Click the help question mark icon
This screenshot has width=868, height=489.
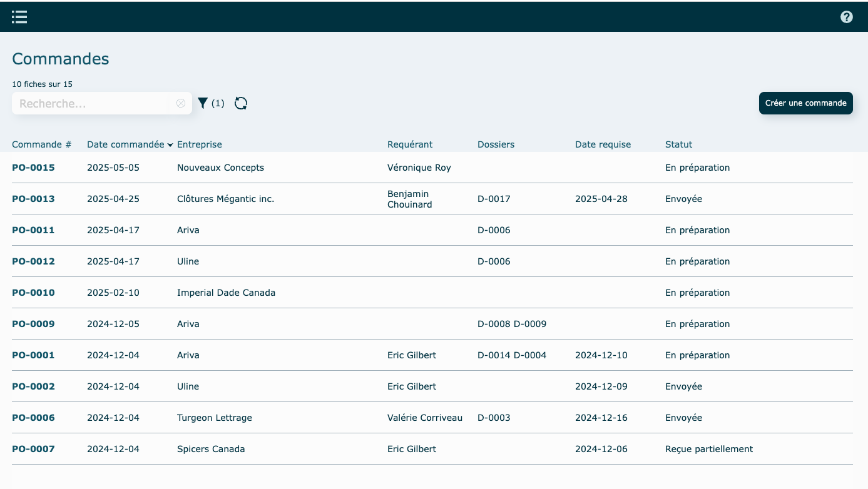[846, 17]
